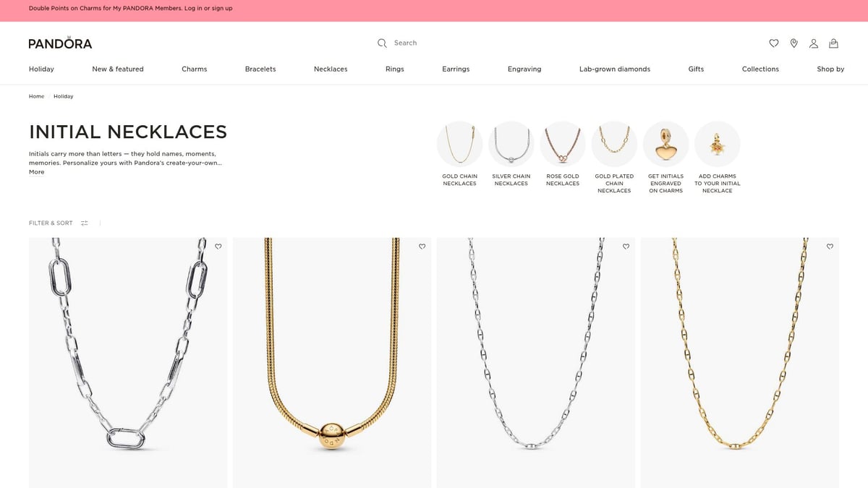Click the Double Points promo banner link
The image size is (868, 488).
coord(130,9)
